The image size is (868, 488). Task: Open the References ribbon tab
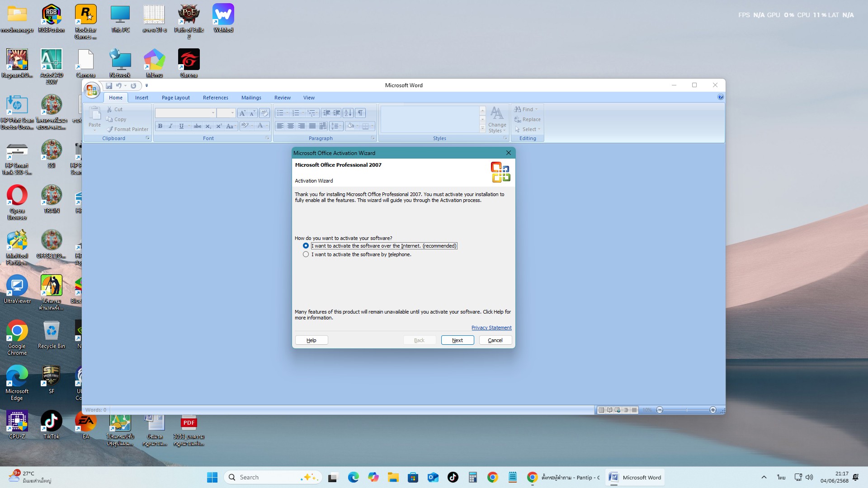[x=216, y=98]
